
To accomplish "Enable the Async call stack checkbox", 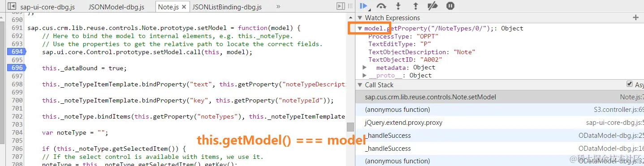I will (x=630, y=85).
